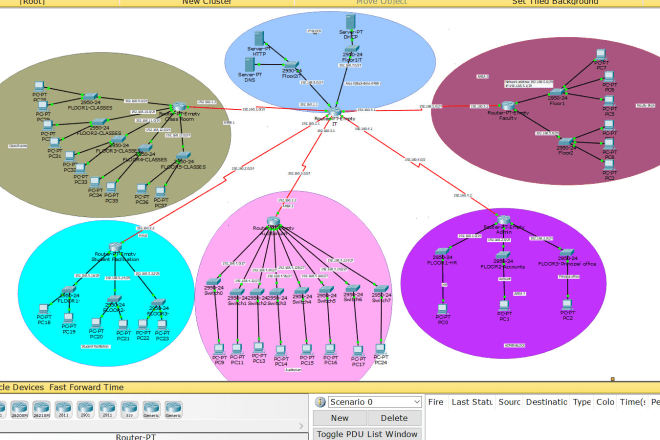Select the PC2 computer icon
Viewport: 660px width, 440px height.
(x=567, y=305)
